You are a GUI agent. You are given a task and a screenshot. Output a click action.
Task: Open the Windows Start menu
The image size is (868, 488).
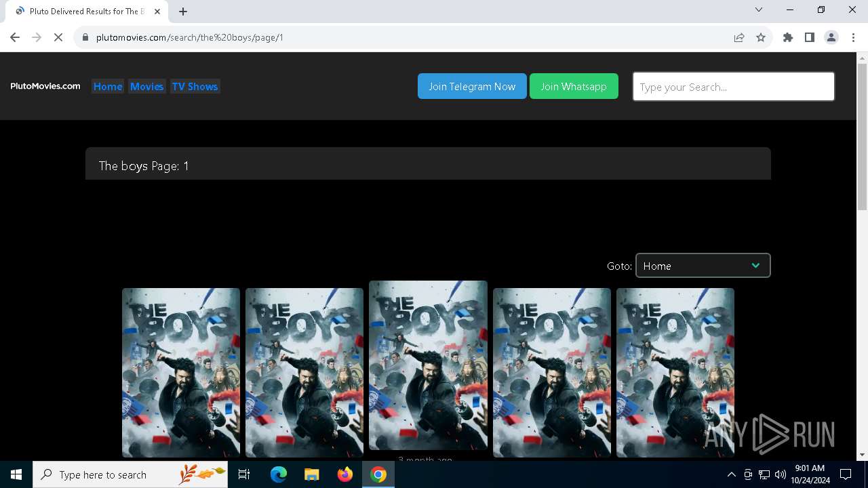[16, 474]
